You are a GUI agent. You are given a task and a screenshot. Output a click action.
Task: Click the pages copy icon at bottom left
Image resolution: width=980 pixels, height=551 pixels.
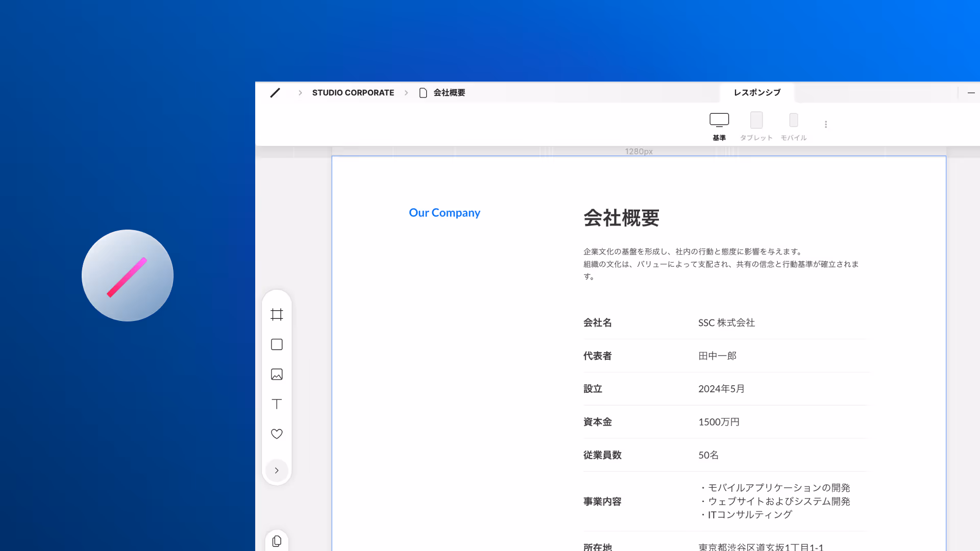tap(277, 541)
